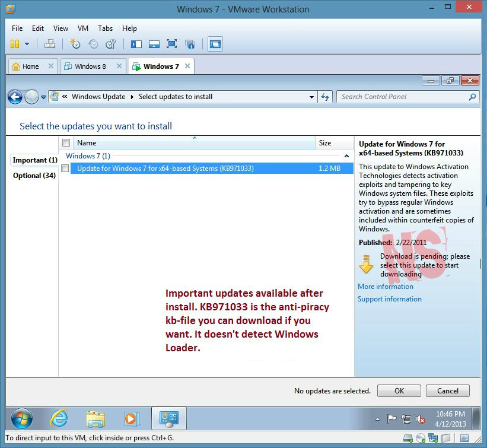Open the Edit menu
This screenshot has height=448, width=487.
38,28
